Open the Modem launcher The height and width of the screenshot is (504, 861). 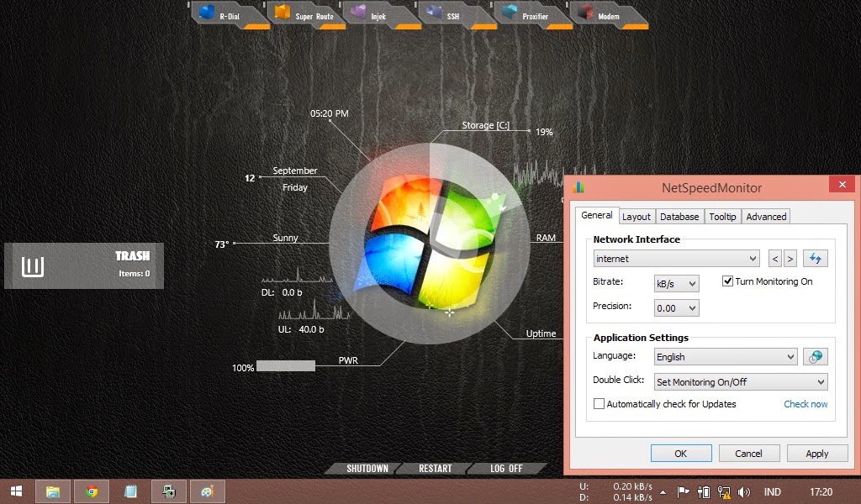[608, 14]
